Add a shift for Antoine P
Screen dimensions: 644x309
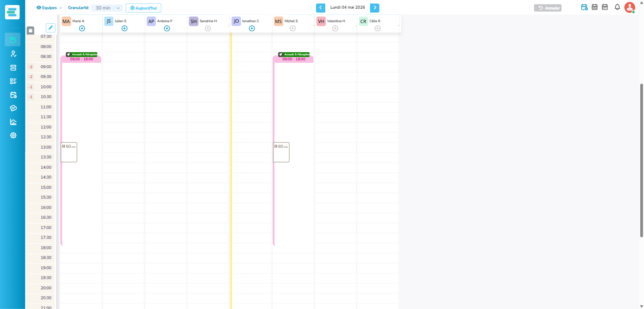coord(167,28)
